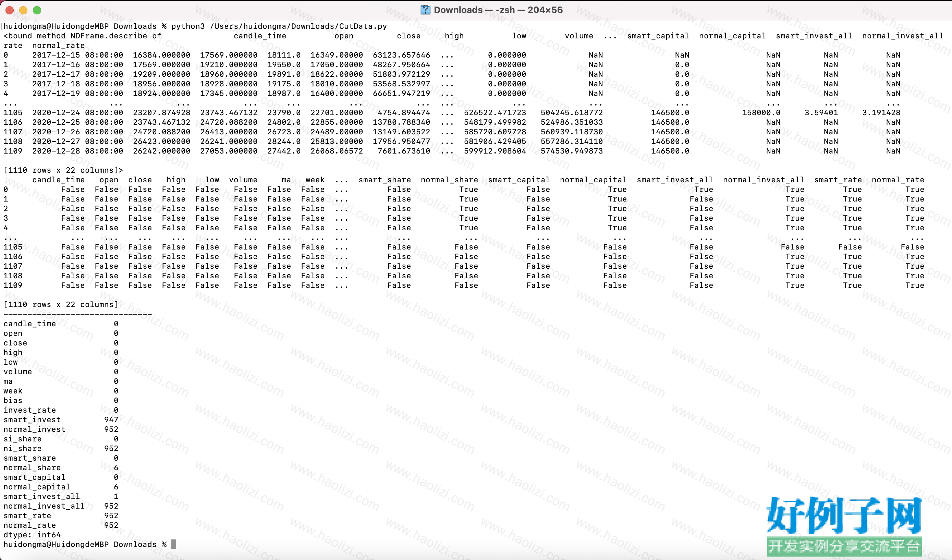Click the 'dtype: int64' line

coord(32,535)
